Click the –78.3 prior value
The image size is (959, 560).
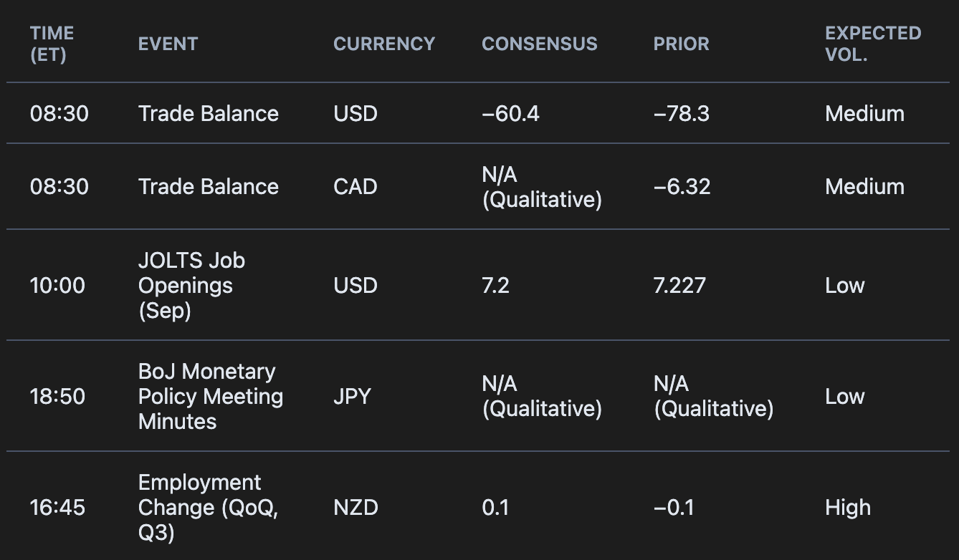[682, 114]
